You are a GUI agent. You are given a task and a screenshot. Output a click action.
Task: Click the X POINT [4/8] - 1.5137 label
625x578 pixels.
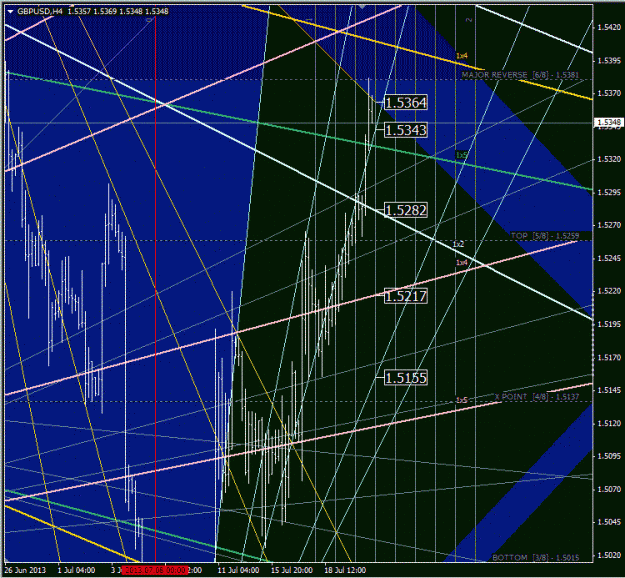[537, 397]
